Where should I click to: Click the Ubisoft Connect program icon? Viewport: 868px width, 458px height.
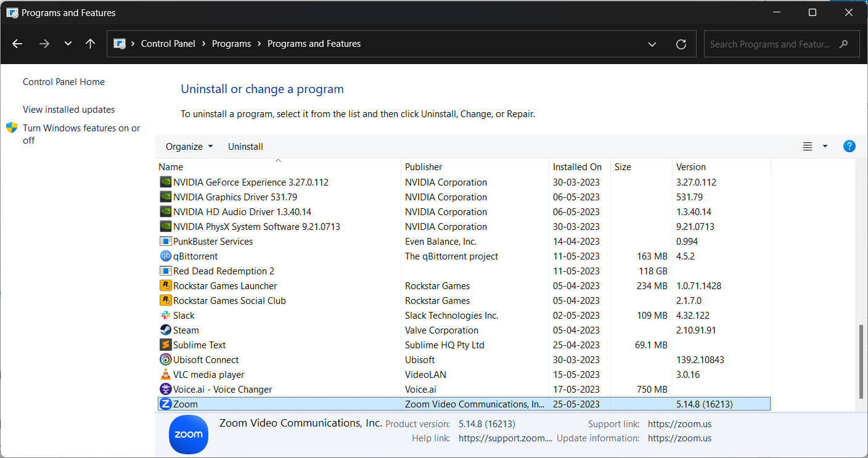[165, 360]
